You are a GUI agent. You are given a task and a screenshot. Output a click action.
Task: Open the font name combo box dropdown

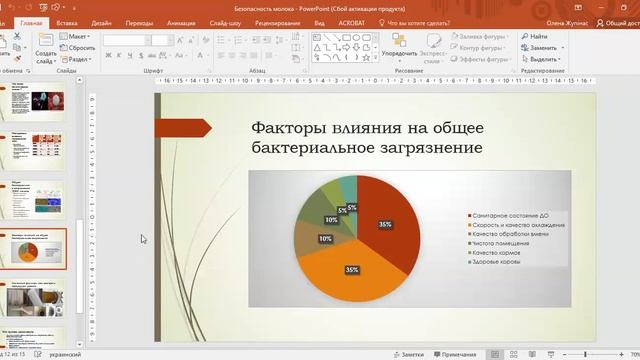click(148, 40)
